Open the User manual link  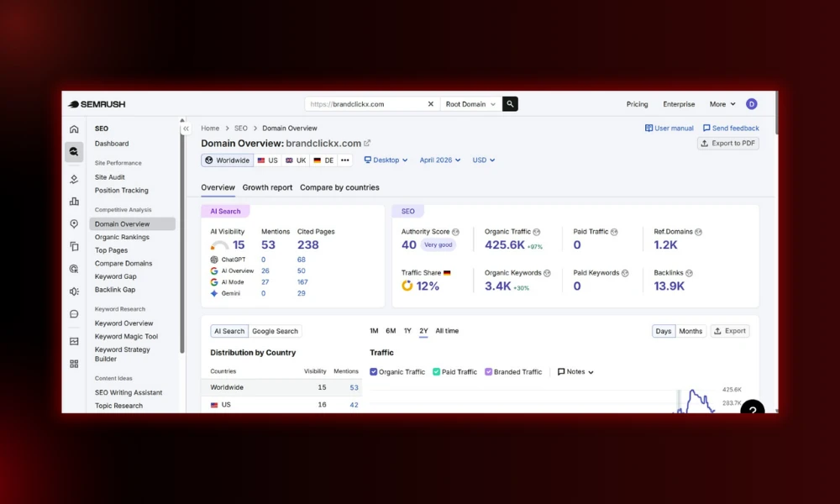tap(669, 129)
